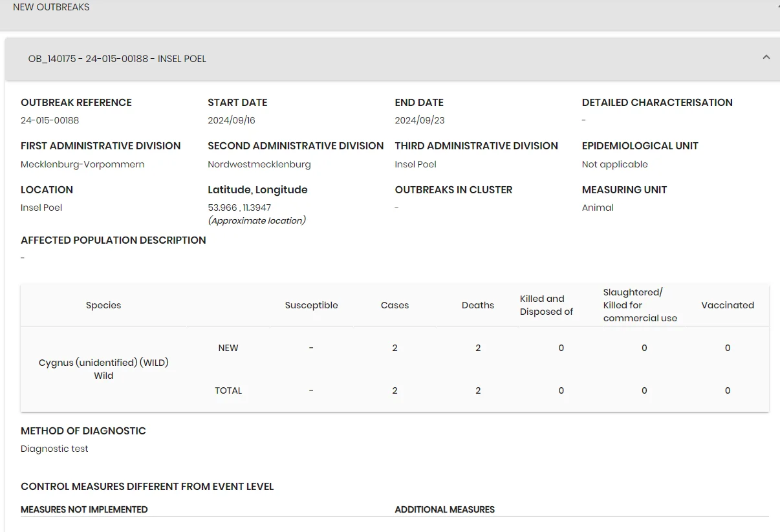The height and width of the screenshot is (532, 780).
Task: Click the NEW row label
Action: tap(228, 348)
